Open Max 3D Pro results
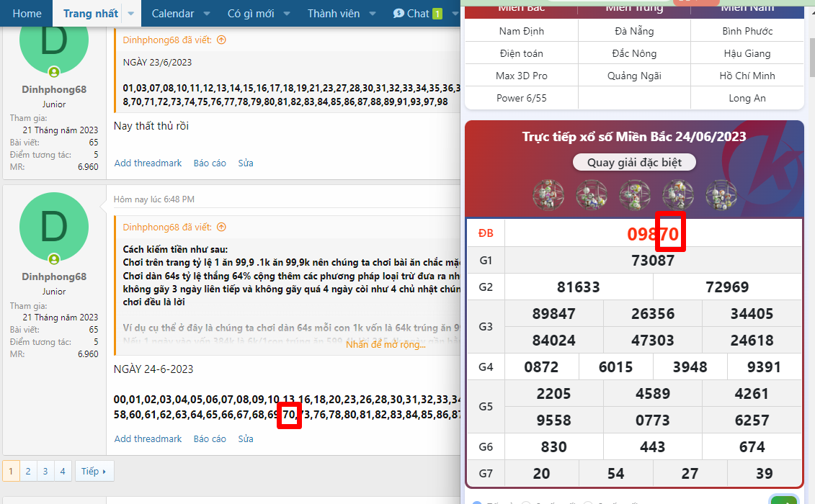 coord(521,76)
